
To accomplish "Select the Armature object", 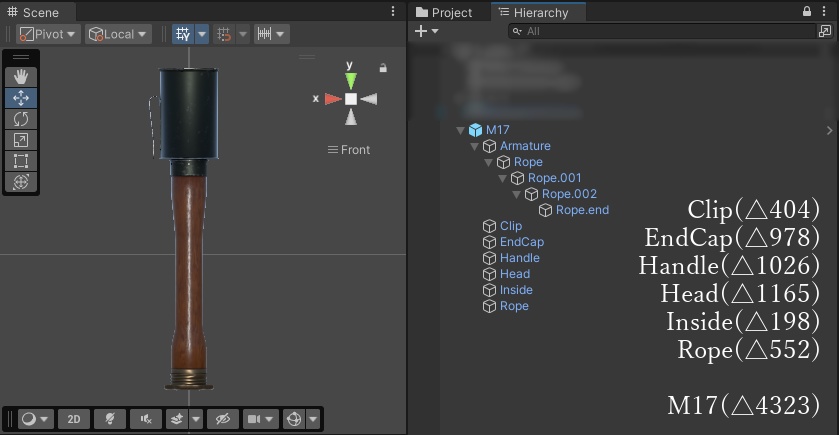I will click(525, 146).
